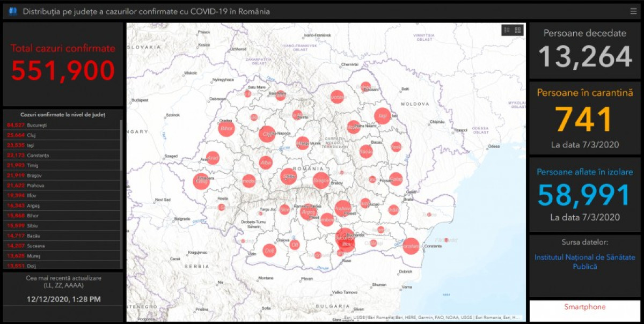Open the Smartphone version link
Screen dimensions: 644x324
click(584, 307)
